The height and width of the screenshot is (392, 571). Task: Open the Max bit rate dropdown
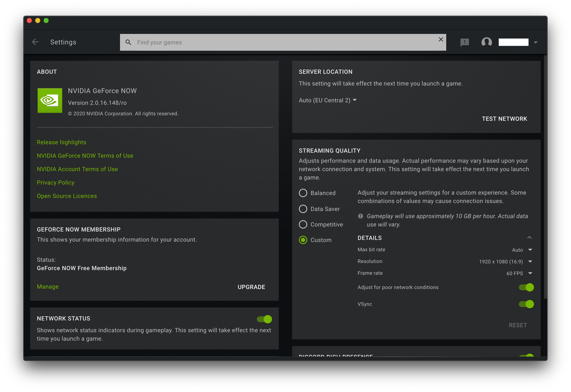522,250
